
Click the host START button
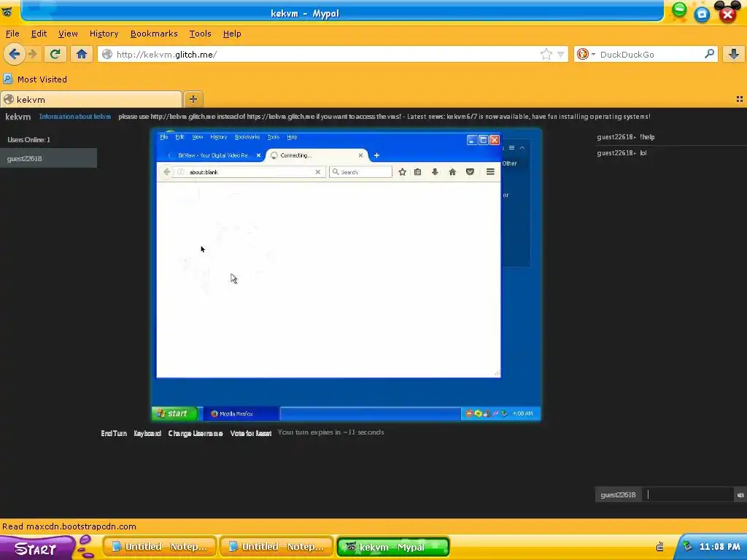point(37,548)
